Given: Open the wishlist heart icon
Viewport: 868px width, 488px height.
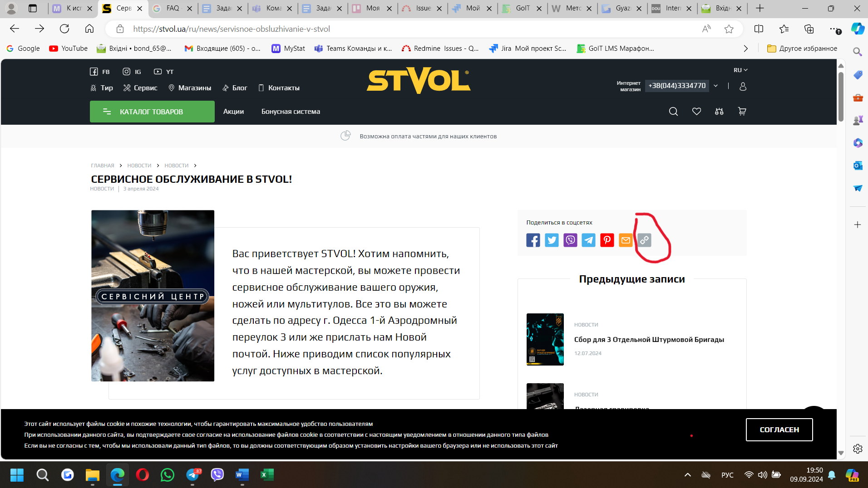Looking at the screenshot, I should click(x=696, y=112).
